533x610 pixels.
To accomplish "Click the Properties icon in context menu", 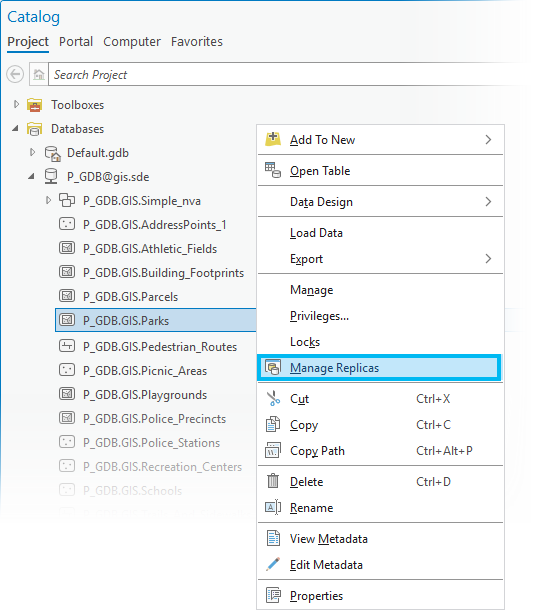I will 273,595.
